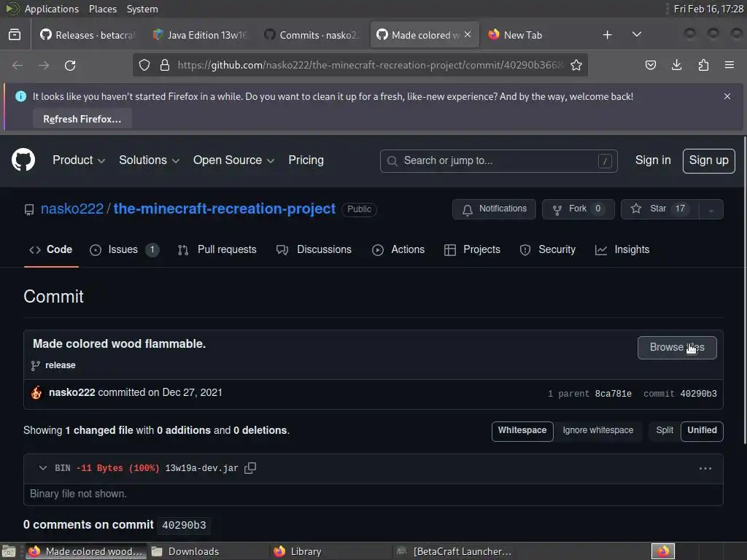Open the nasko222 owner link
The height and width of the screenshot is (560, 747).
(x=72, y=209)
